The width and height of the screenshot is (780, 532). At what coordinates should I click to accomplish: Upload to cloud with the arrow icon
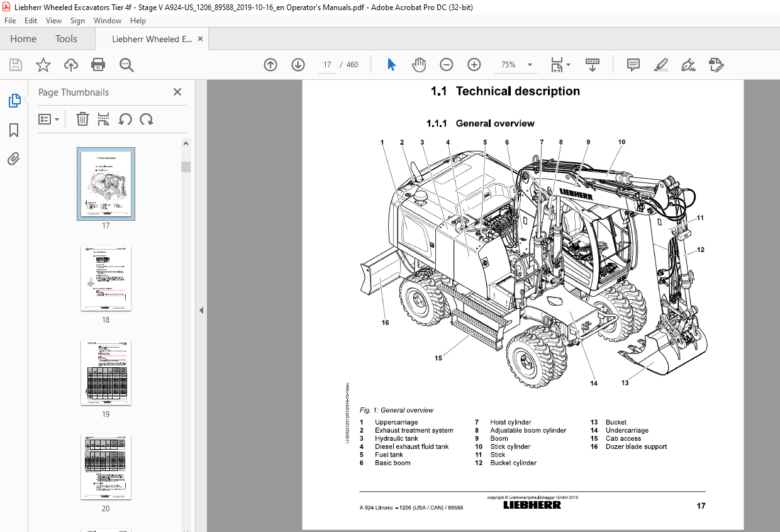tap(71, 65)
